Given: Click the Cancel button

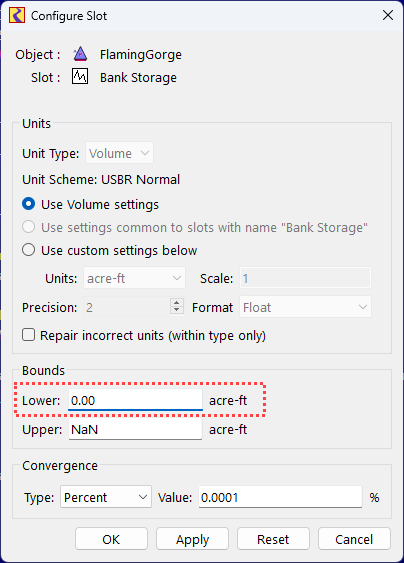Looking at the screenshot, I should [354, 539].
